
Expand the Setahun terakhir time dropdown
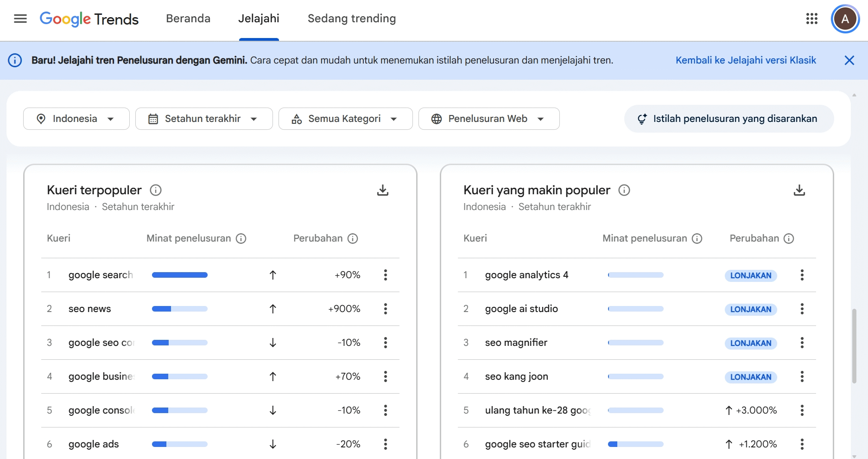click(x=204, y=119)
